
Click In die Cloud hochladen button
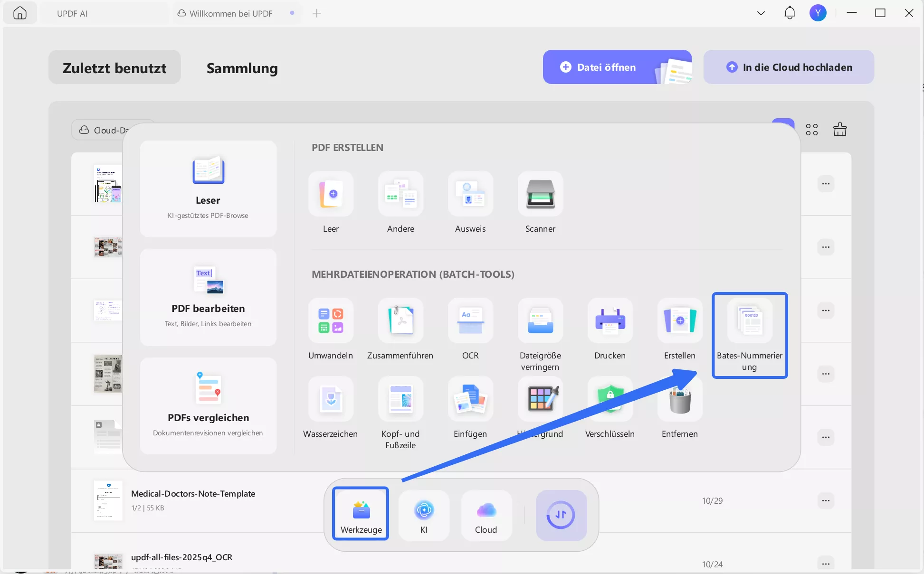(789, 67)
